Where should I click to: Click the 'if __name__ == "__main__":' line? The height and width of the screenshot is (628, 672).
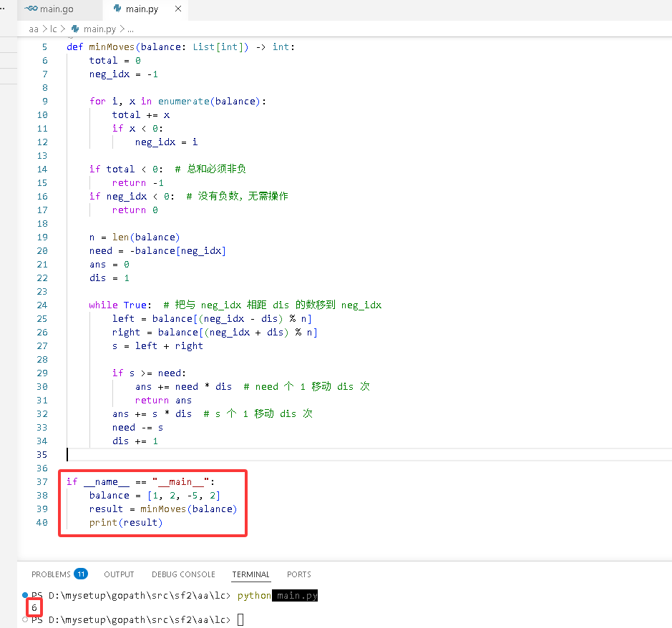tap(140, 482)
